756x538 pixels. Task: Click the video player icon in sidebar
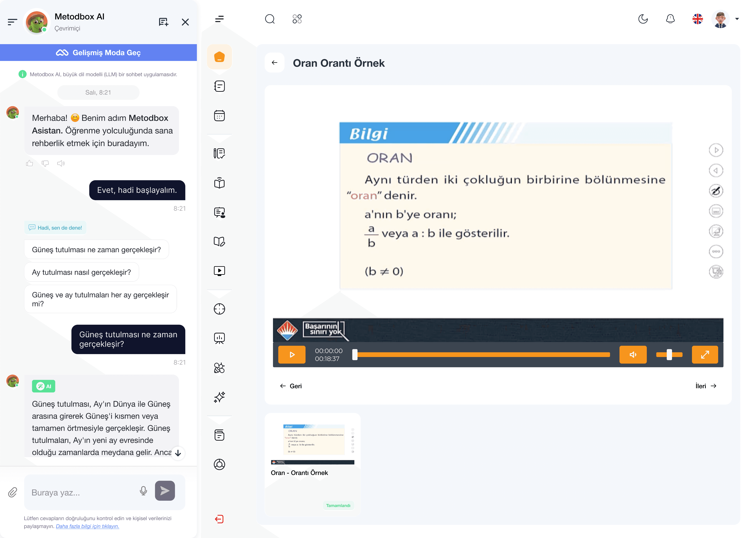point(219,271)
